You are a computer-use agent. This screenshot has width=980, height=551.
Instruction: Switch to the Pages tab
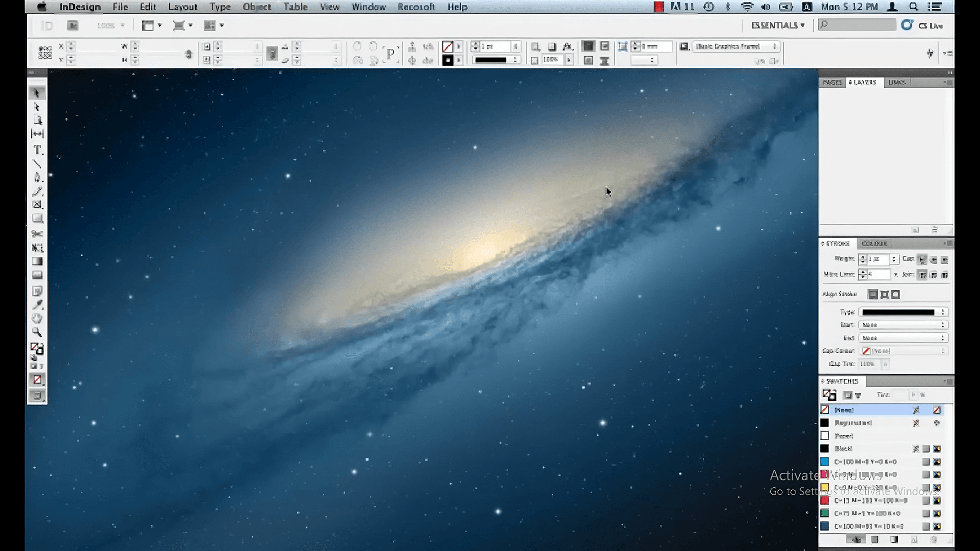(832, 82)
